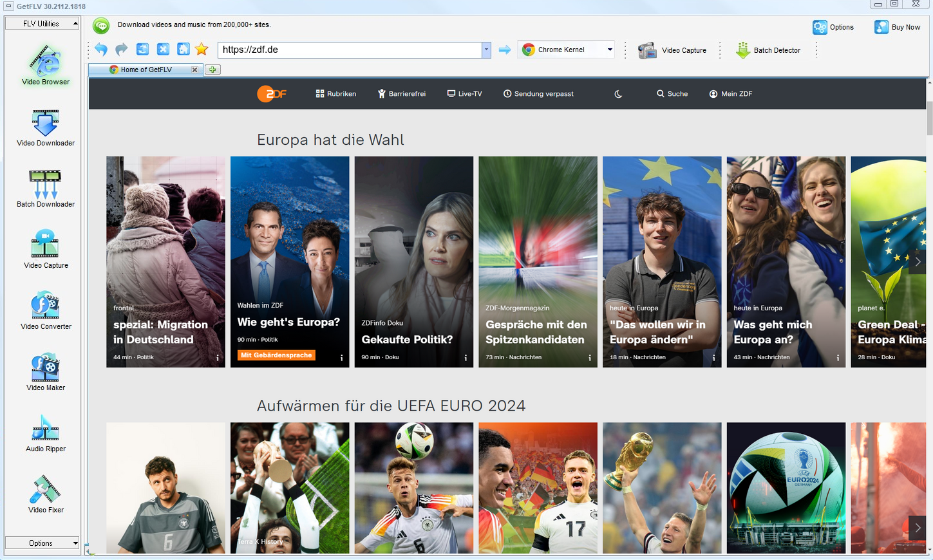Image resolution: width=933 pixels, height=560 pixels.
Task: Open the World Cup trophy thumbnail
Action: [662, 488]
